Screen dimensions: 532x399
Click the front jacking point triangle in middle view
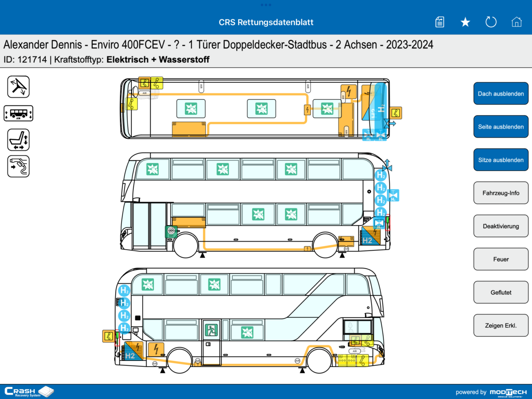point(203,255)
